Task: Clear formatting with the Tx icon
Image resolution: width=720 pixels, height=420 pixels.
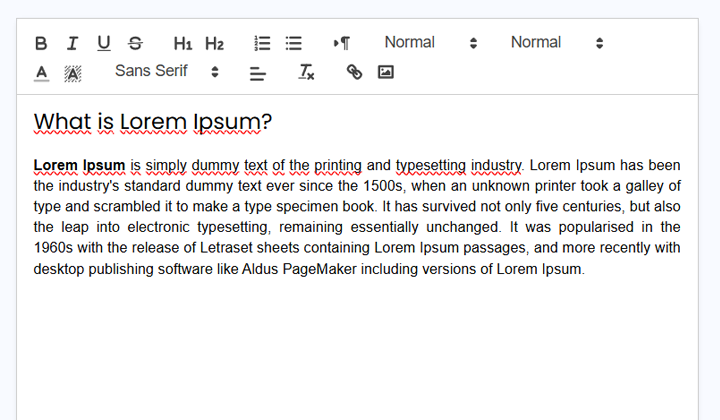Action: [306, 72]
